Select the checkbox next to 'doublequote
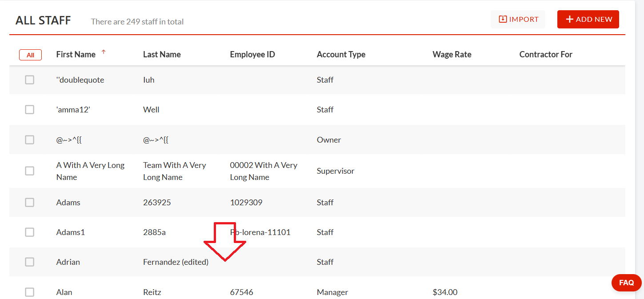This screenshot has height=299, width=644. pyautogui.click(x=30, y=80)
